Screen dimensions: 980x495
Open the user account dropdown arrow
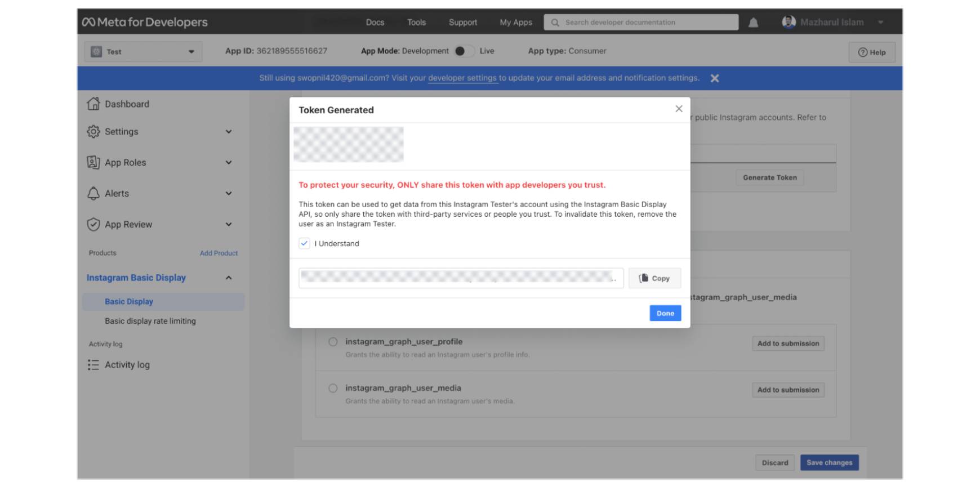(x=880, y=23)
